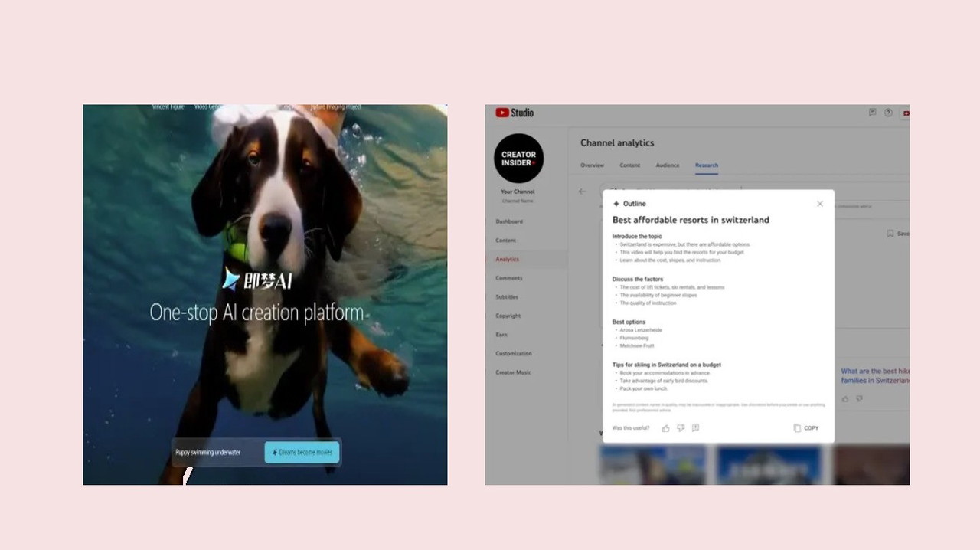The width and height of the screenshot is (980, 550).
Task: Click the 'Dreams become movies' button
Action: point(302,452)
